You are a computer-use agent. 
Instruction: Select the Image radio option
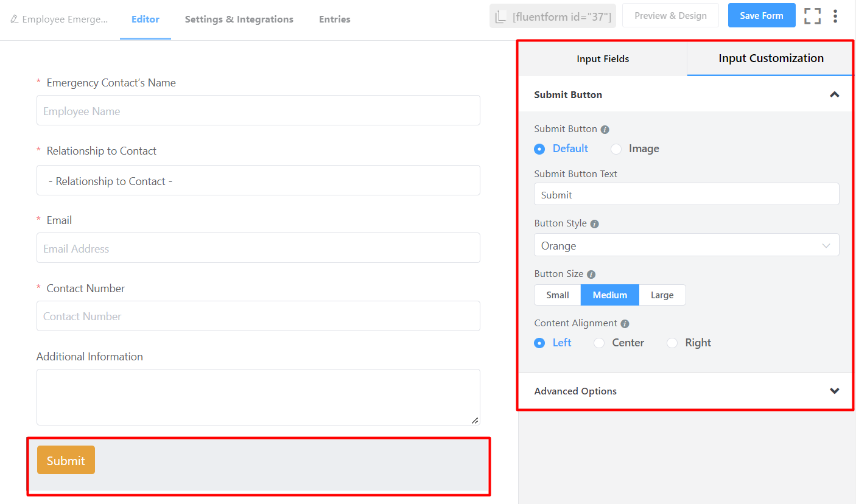pyautogui.click(x=616, y=149)
